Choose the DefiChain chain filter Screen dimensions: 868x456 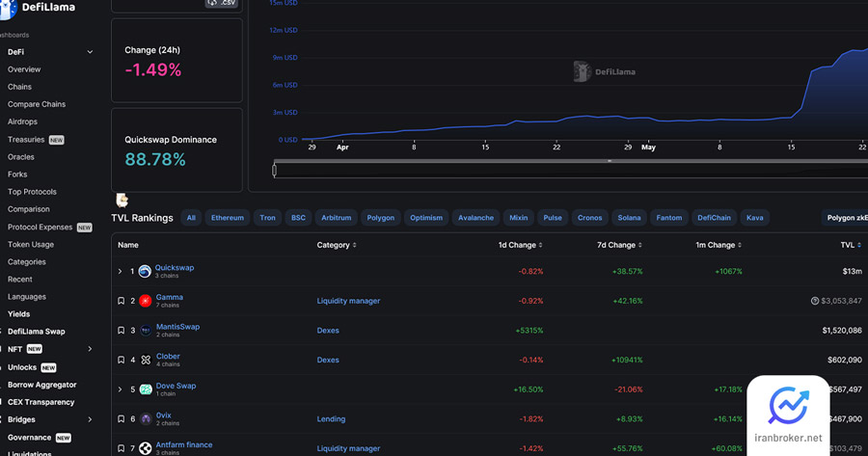point(714,218)
